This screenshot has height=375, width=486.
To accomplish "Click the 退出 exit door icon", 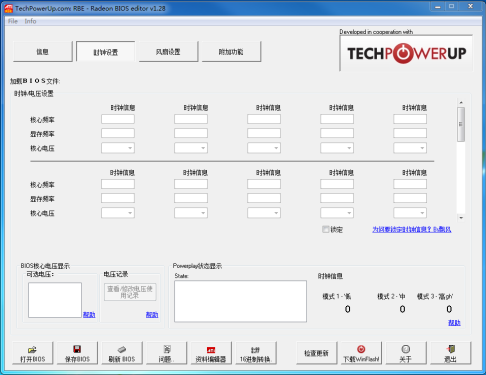I will [451, 349].
